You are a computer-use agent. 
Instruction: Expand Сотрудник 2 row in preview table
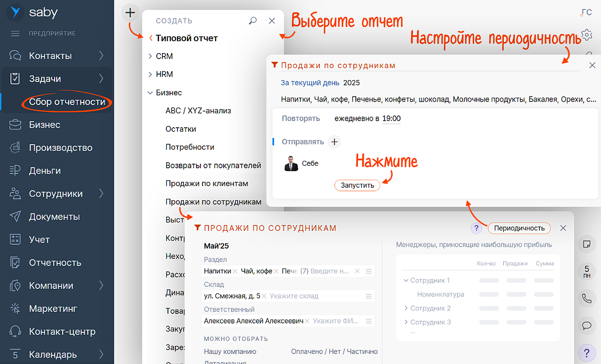(406, 308)
